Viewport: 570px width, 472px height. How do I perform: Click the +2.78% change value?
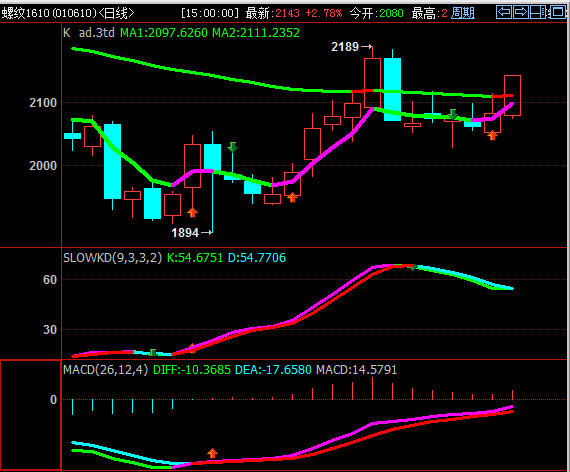pos(324,13)
